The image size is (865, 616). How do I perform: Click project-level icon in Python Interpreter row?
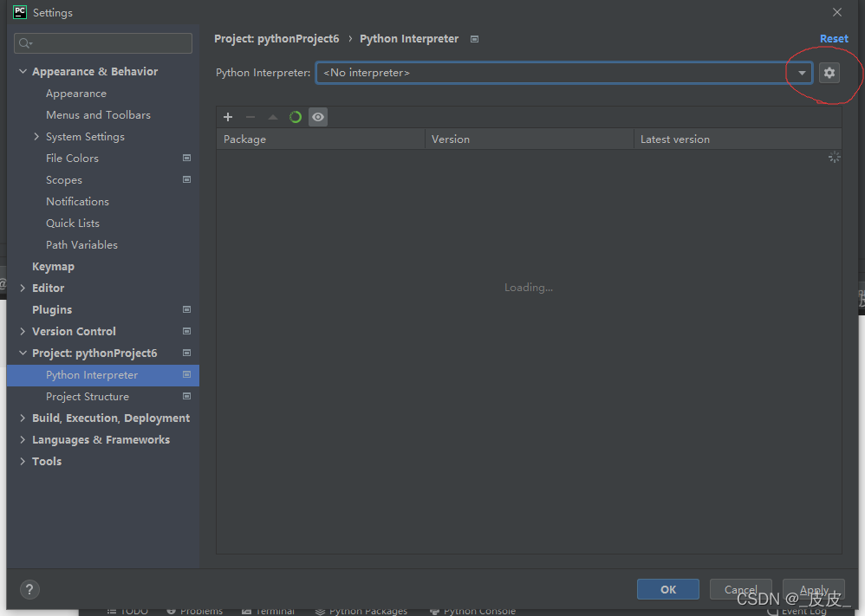click(187, 375)
